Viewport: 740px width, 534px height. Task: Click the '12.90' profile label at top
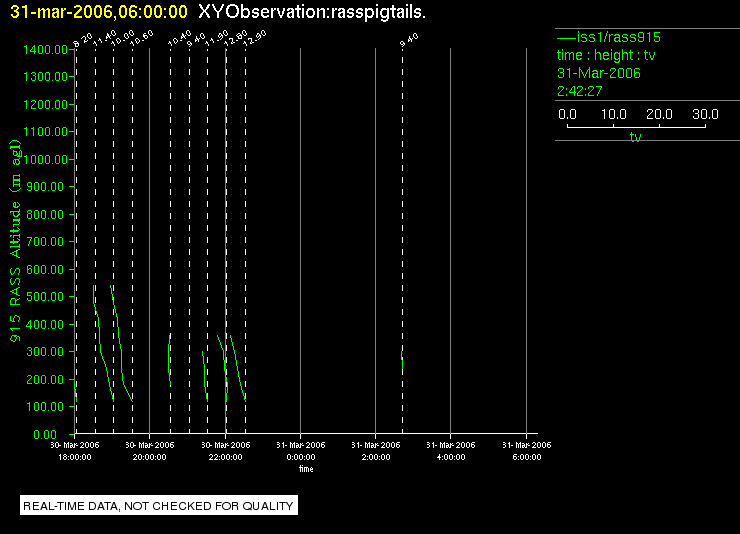255,38
